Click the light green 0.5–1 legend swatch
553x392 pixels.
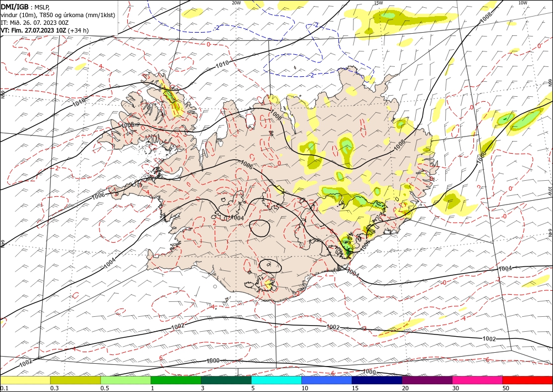(x=126, y=380)
